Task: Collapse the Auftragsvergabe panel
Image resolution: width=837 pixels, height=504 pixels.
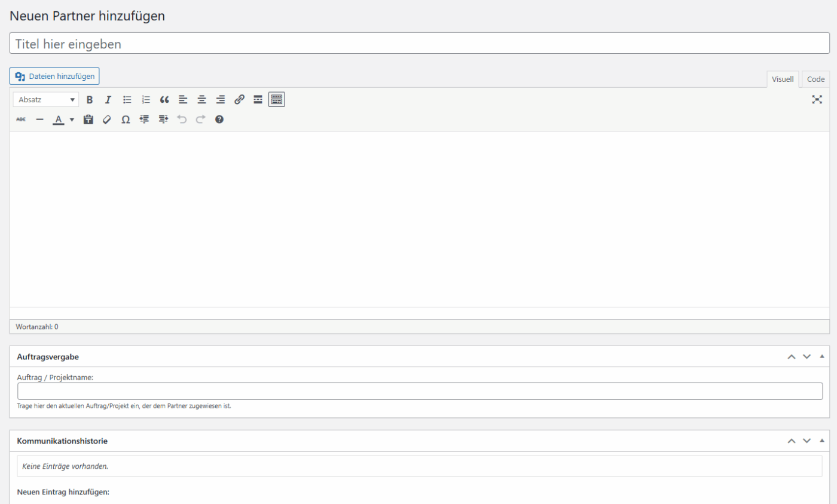Action: (x=821, y=356)
